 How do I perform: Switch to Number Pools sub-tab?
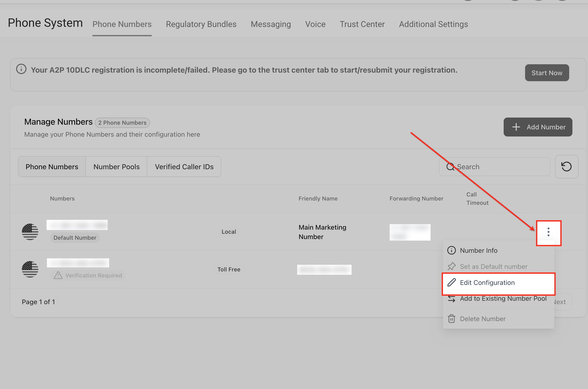(116, 167)
